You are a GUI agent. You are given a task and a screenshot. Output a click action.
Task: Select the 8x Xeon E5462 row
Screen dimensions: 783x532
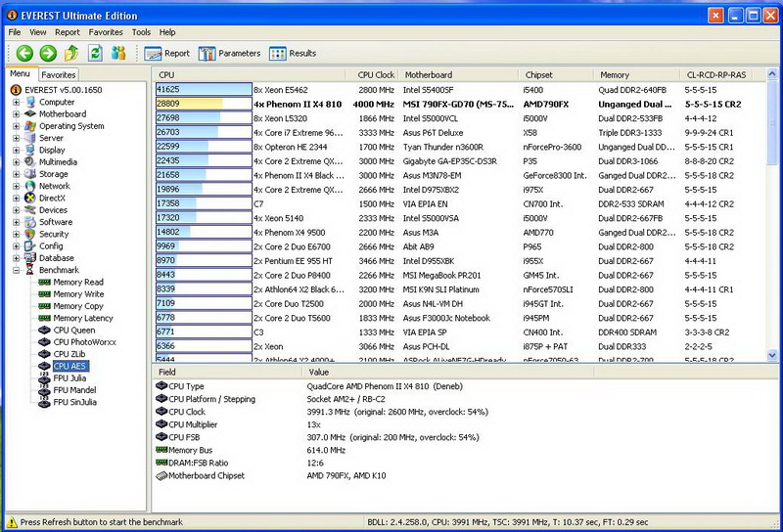pyautogui.click(x=459, y=90)
